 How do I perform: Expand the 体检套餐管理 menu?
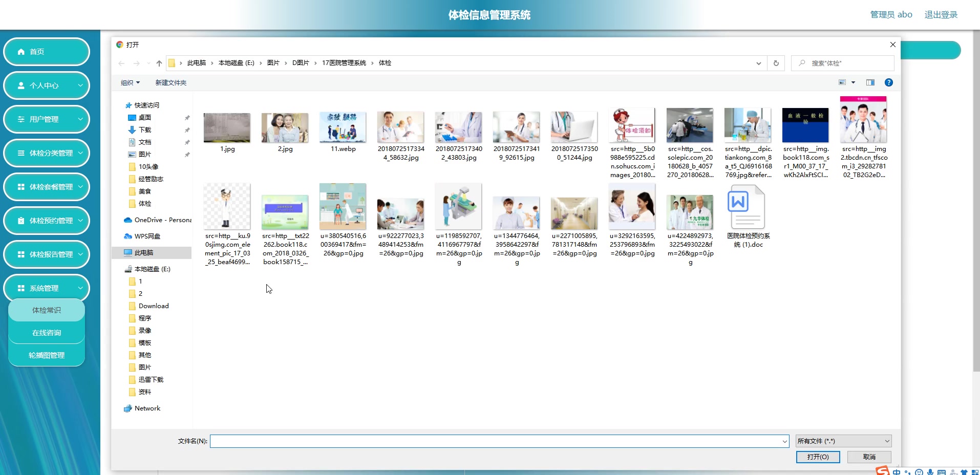coord(47,187)
